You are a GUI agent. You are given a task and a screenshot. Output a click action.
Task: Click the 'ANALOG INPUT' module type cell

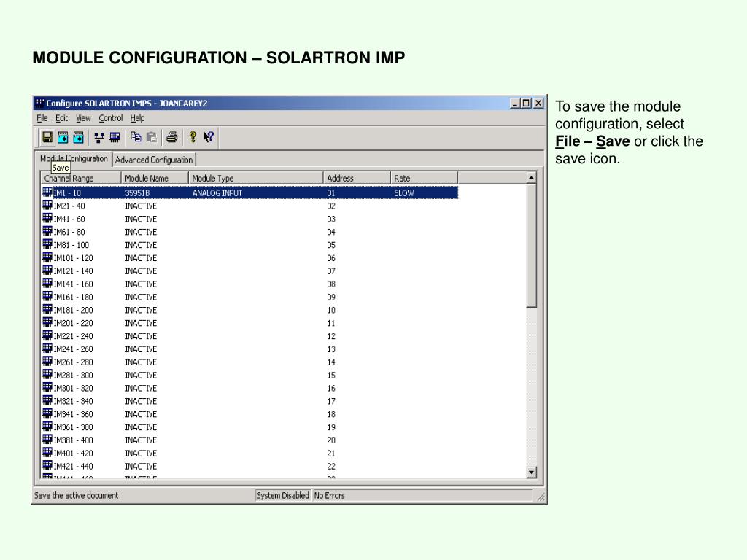coord(217,192)
